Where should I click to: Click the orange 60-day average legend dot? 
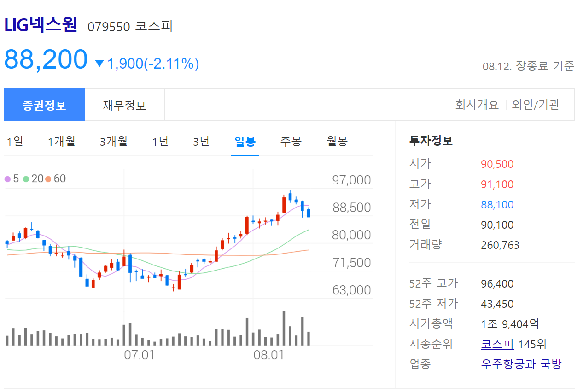pos(48,179)
